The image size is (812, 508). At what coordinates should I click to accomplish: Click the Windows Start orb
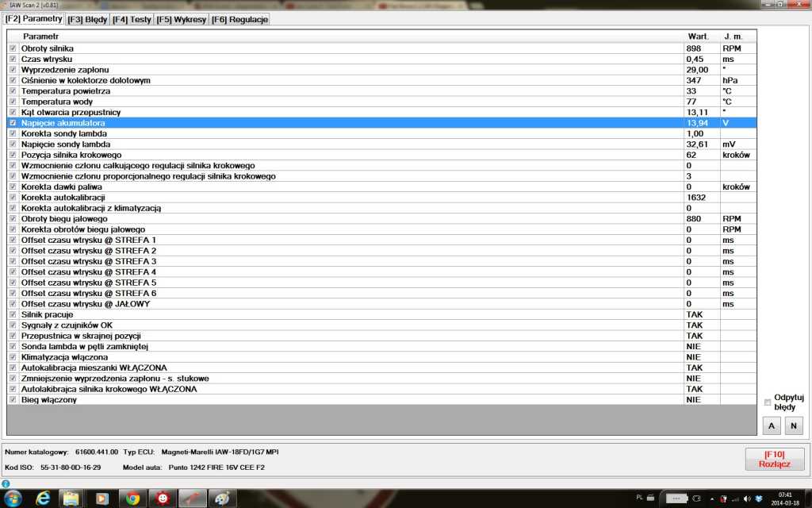[13, 498]
